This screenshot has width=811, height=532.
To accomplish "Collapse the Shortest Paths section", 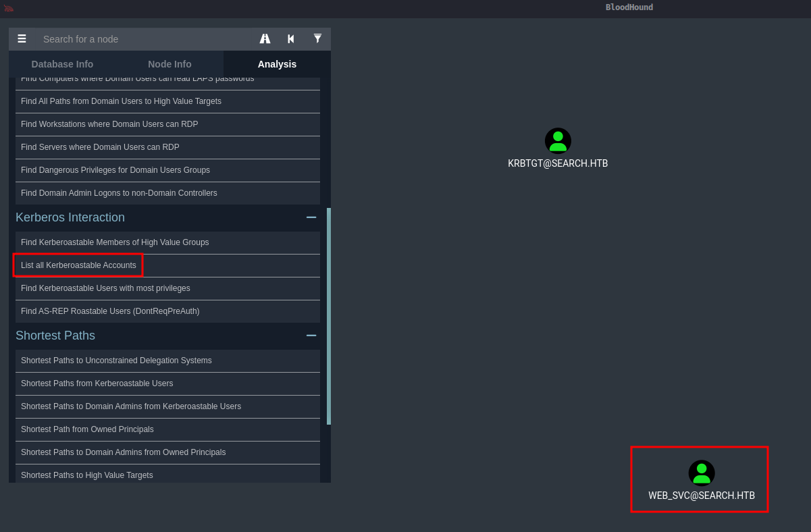I will 311,336.
